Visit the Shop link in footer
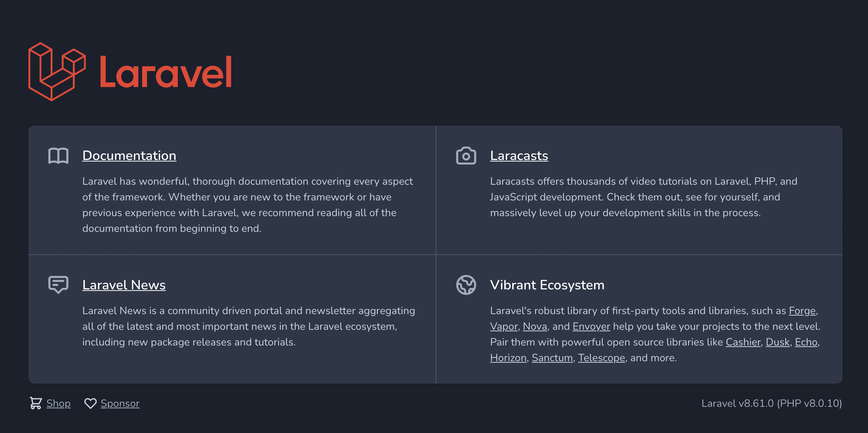 pos(58,403)
